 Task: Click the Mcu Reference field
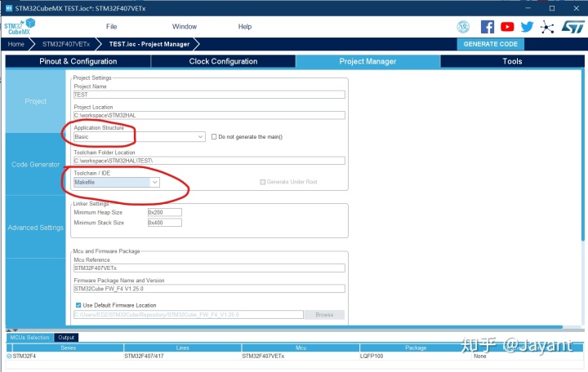209,268
